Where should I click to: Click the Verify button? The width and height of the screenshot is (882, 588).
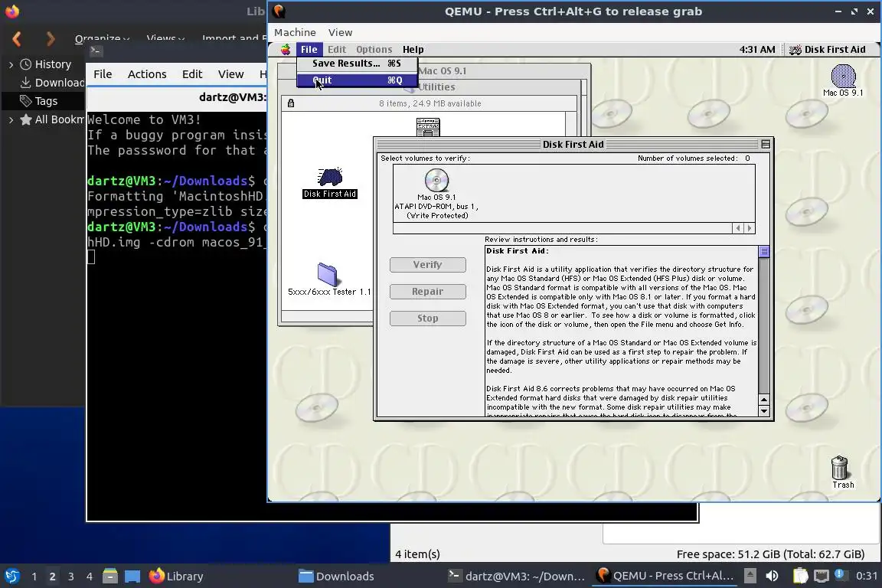(x=427, y=264)
